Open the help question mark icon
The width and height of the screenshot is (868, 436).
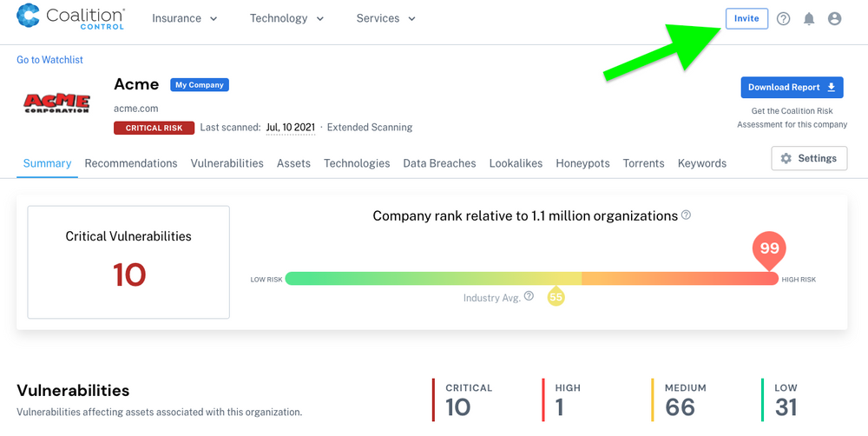pyautogui.click(x=783, y=19)
